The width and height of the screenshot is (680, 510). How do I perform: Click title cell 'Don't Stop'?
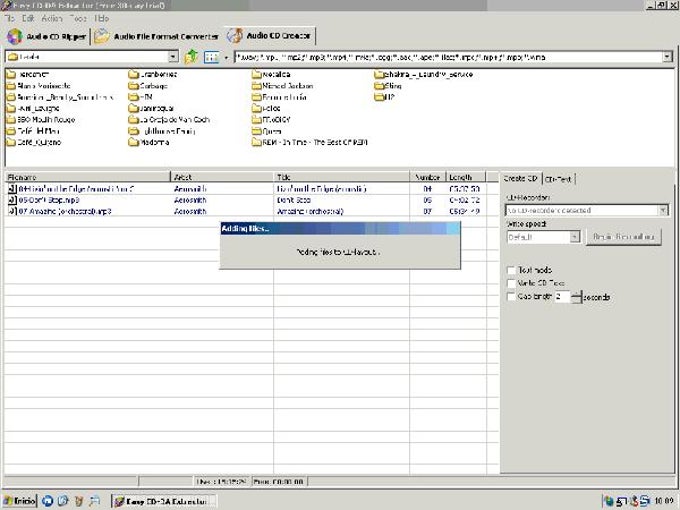click(294, 200)
